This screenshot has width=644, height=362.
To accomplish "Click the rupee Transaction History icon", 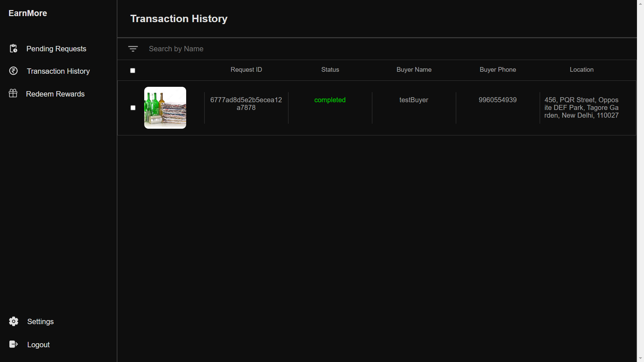I will coord(13,71).
